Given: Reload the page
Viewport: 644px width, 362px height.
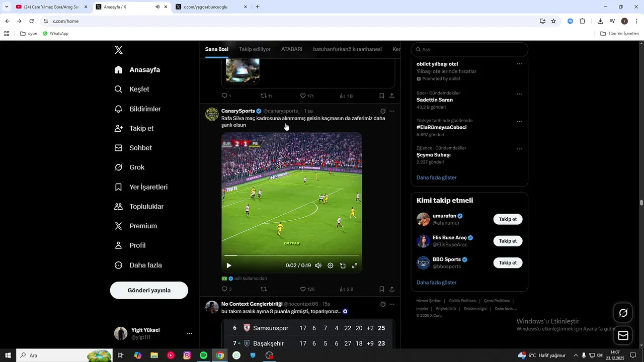Looking at the screenshot, I should (31, 21).
